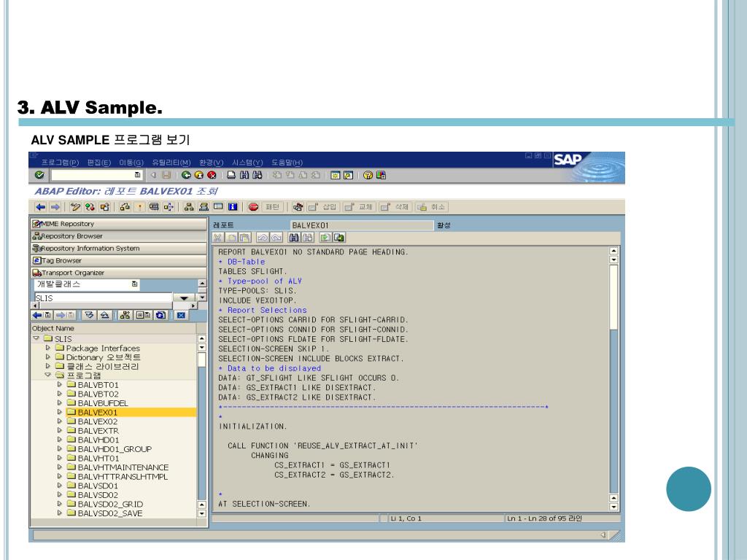Select BALVEX01 in the program tree
The width and height of the screenshot is (747, 560).
click(98, 413)
